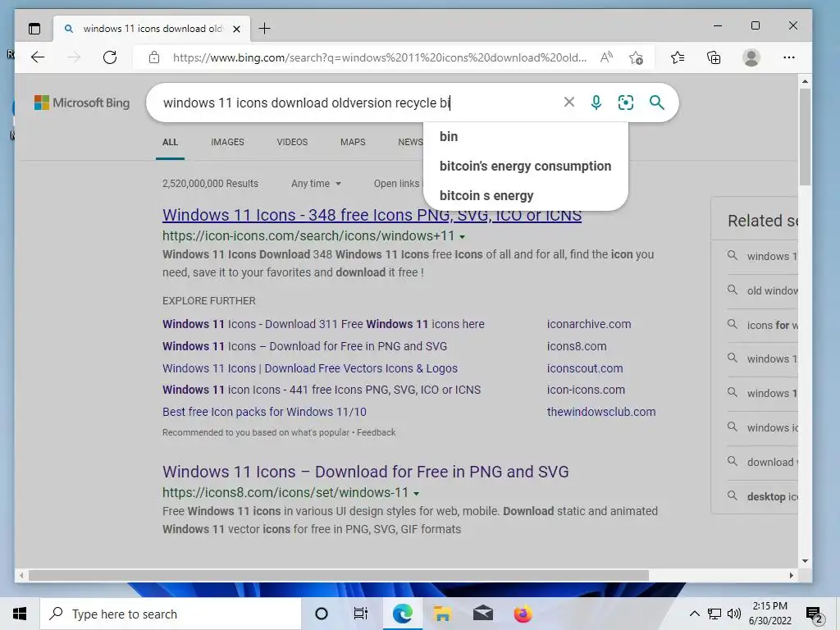Open File Explorer from taskbar
Image resolution: width=840 pixels, height=630 pixels.
(x=442, y=614)
